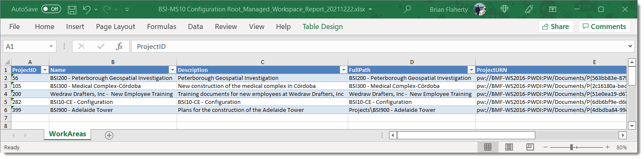Open the View tab
644x159 pixels.
257,26
